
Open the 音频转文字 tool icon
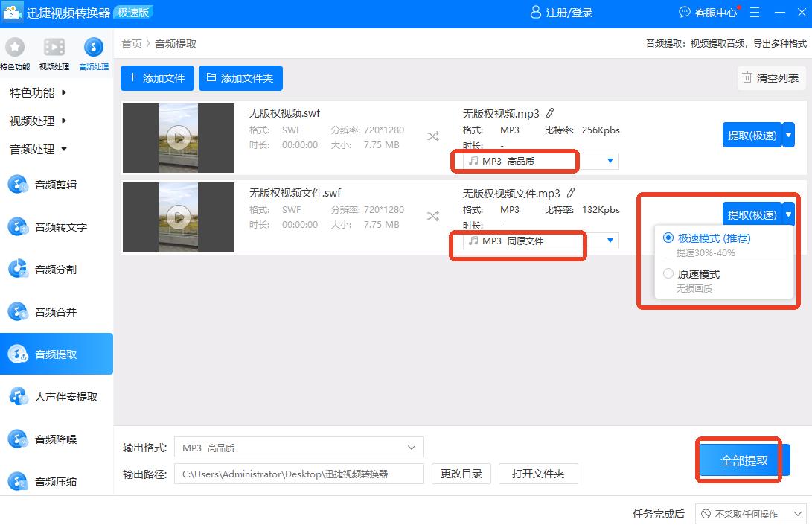tap(18, 227)
